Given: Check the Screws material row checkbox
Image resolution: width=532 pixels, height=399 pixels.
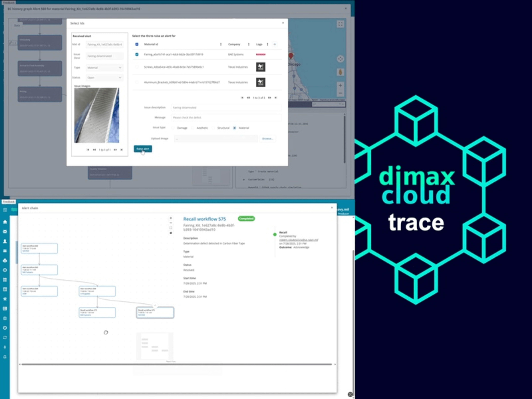Looking at the screenshot, I should pos(137,67).
